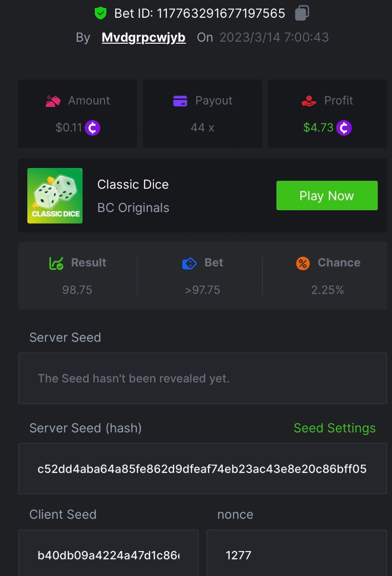Click the Classic Dice title text
Image resolution: width=392 pixels, height=576 pixels.
click(x=133, y=185)
